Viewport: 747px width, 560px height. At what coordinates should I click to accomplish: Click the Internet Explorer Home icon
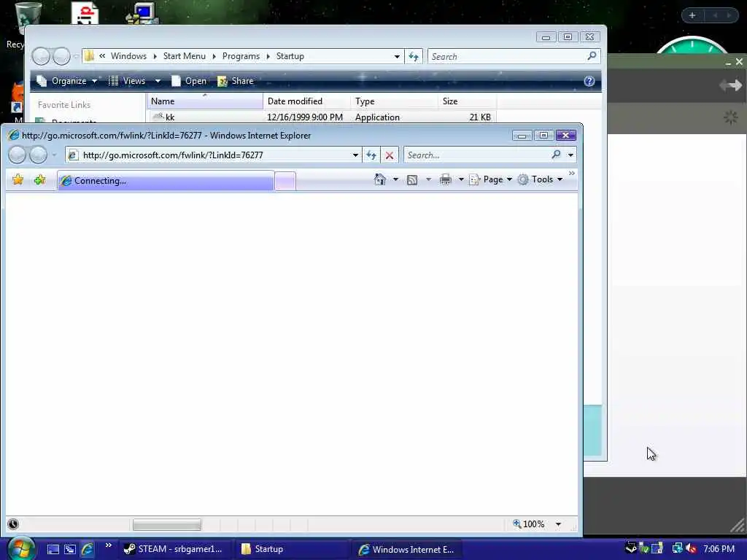pos(379,179)
